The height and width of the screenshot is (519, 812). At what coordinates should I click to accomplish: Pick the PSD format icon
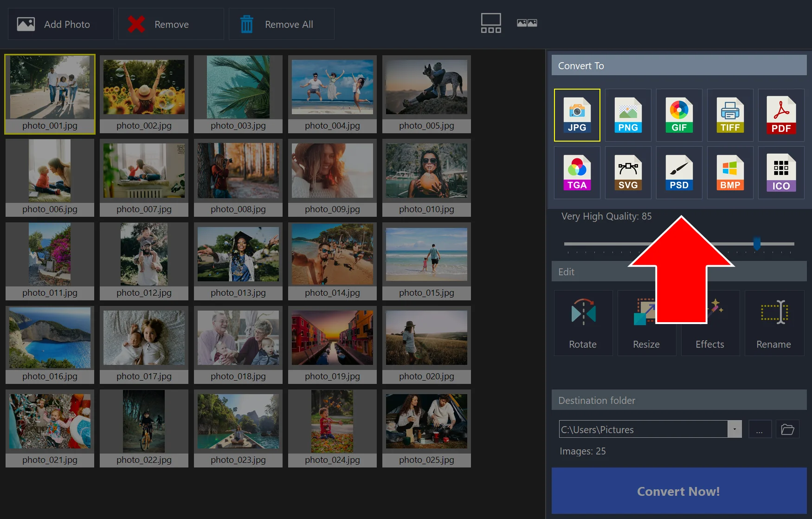[679, 173]
